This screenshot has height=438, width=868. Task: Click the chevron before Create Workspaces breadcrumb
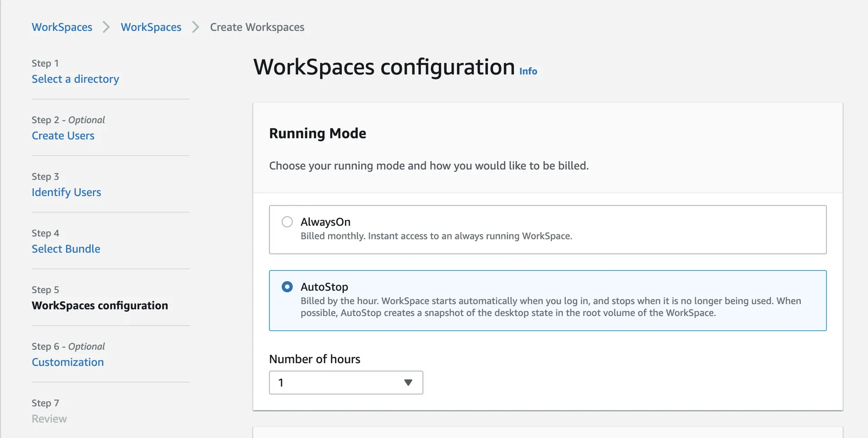click(x=195, y=27)
